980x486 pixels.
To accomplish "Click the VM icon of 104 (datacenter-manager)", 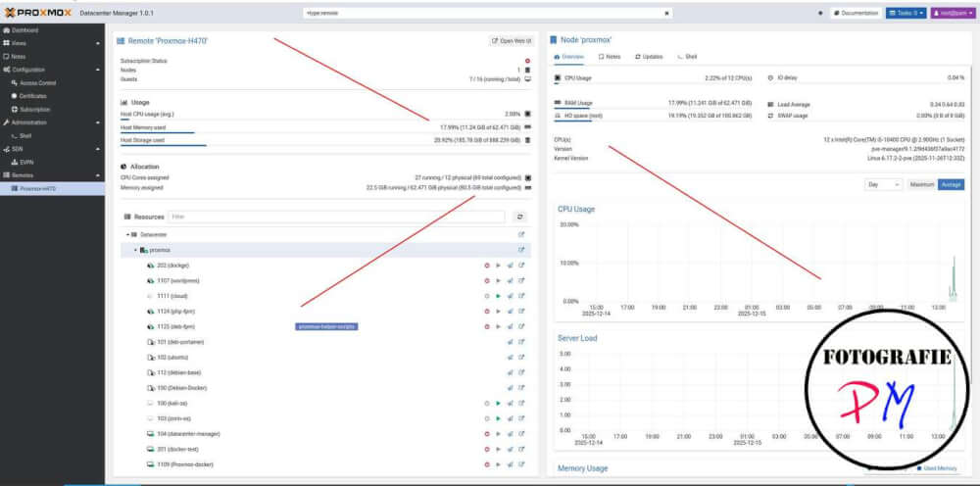I will (150, 434).
